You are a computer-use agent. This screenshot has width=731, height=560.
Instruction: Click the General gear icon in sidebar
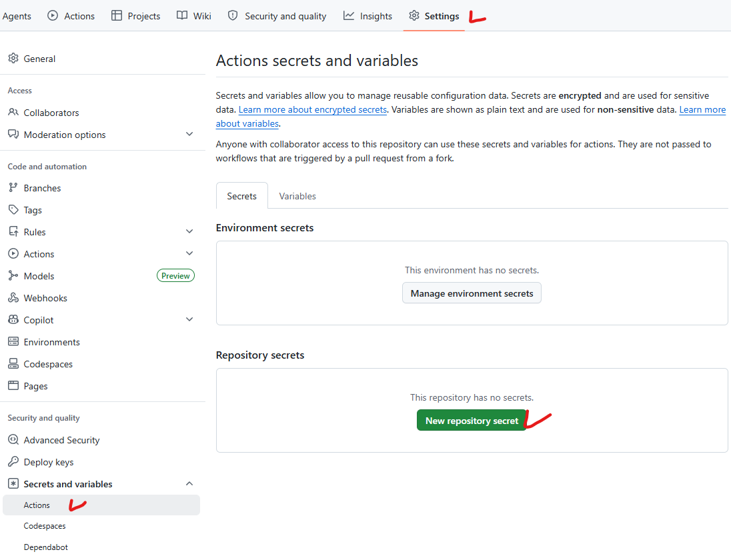[x=13, y=58]
